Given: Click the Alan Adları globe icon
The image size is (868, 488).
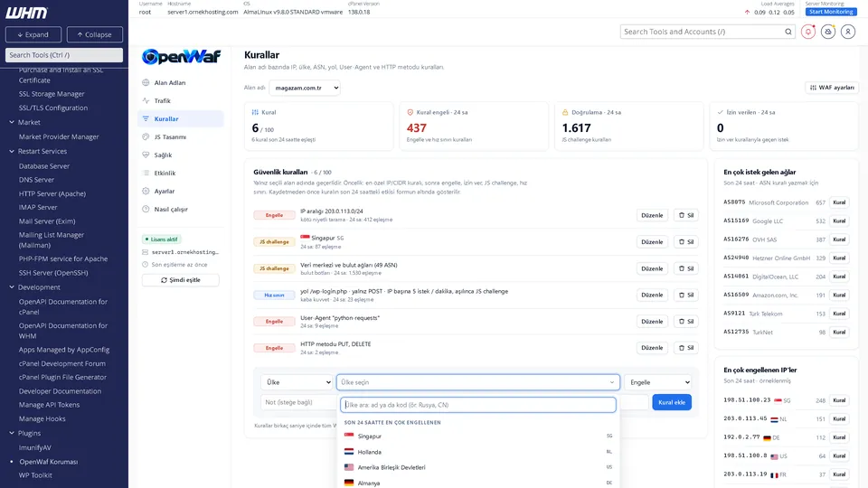Looking at the screenshot, I should coord(146,82).
